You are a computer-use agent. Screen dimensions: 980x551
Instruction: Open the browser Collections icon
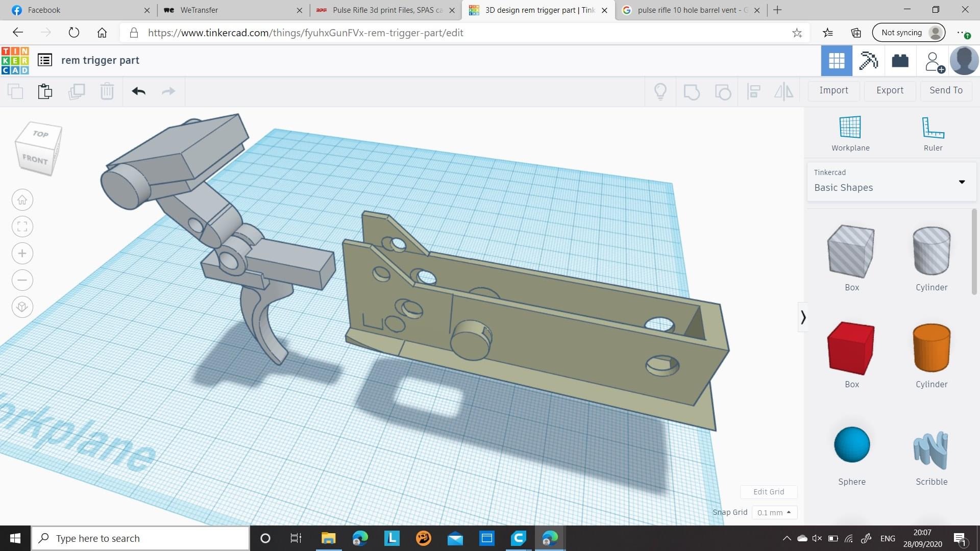(856, 33)
